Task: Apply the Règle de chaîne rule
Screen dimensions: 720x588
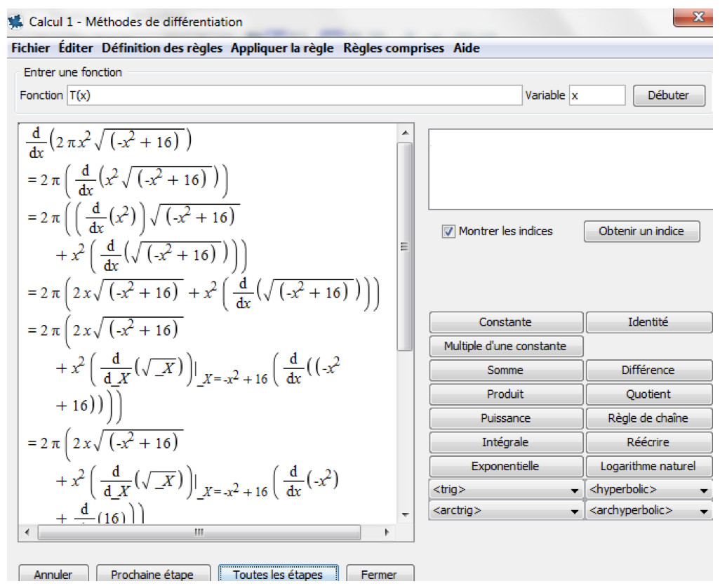Action: pos(648,418)
